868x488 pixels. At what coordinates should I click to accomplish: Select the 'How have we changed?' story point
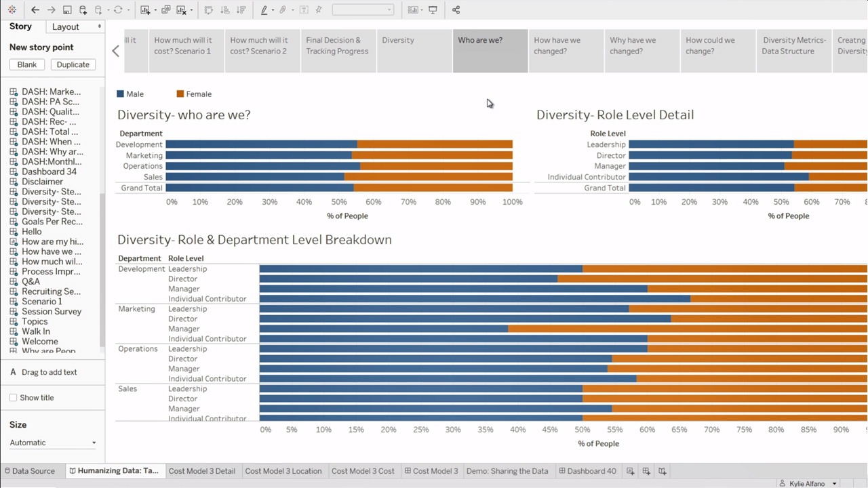(x=566, y=51)
